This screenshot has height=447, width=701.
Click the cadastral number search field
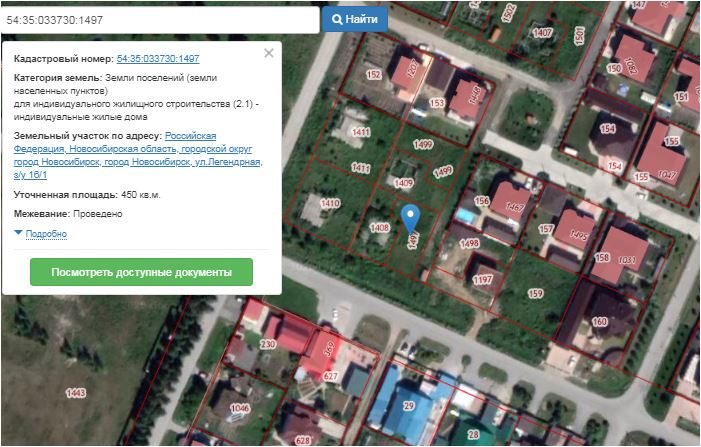(x=160, y=19)
